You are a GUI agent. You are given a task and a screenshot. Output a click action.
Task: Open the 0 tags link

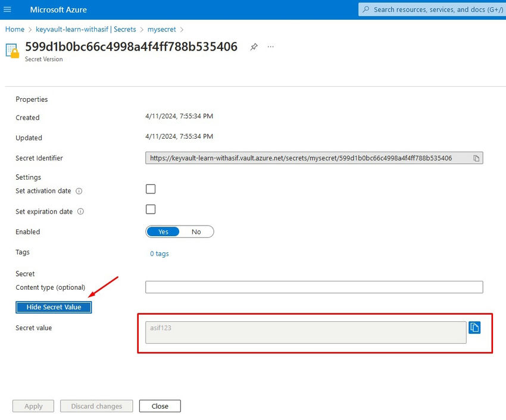click(159, 253)
